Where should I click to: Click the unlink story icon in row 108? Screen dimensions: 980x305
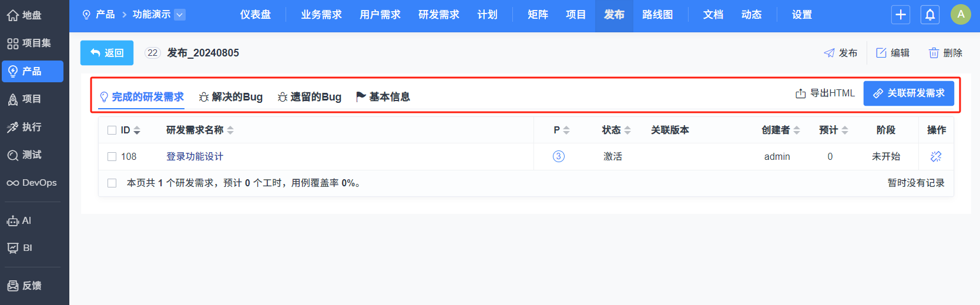point(936,156)
